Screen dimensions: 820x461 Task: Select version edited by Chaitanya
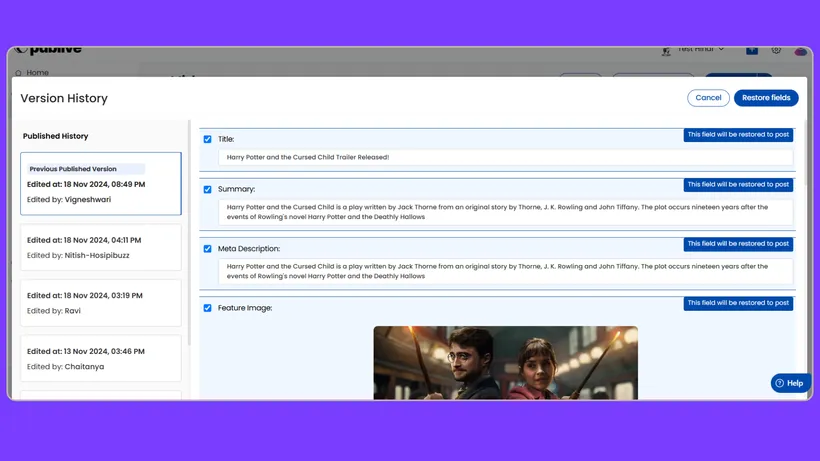point(101,359)
